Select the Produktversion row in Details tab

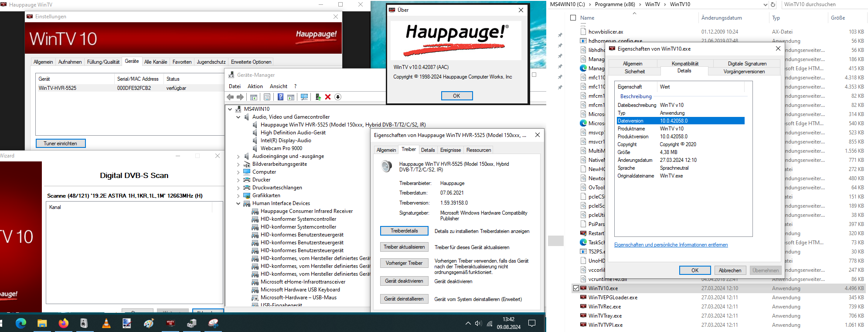coord(680,137)
